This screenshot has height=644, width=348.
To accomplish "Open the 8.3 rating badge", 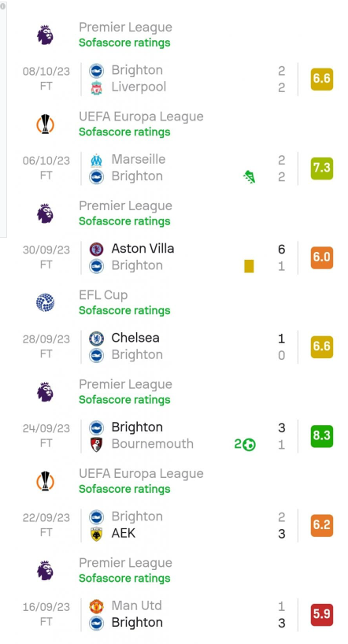I will 322,436.
